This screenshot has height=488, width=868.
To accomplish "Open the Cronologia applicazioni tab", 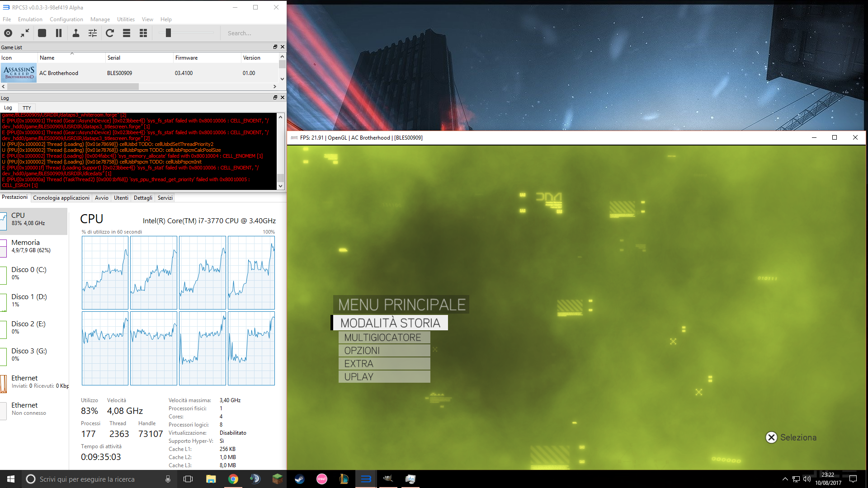I will [61, 198].
